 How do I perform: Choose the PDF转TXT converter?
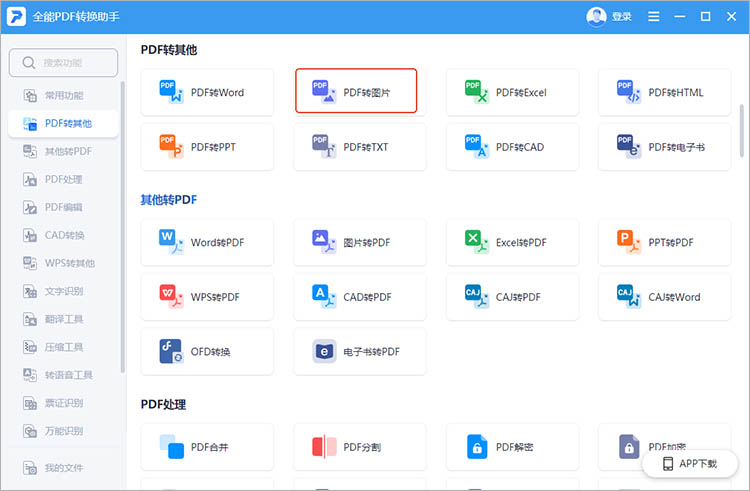pyautogui.click(x=360, y=147)
